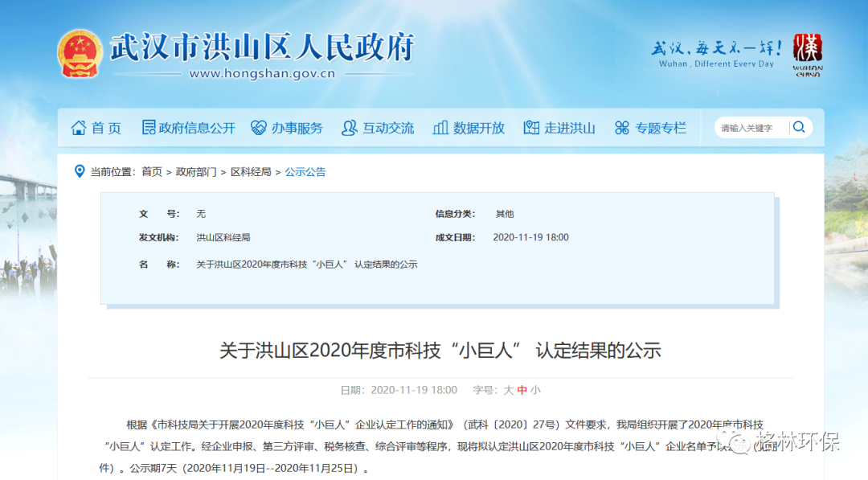Click the data bar chart icon
Screen dimensions: 868x480
tap(440, 128)
